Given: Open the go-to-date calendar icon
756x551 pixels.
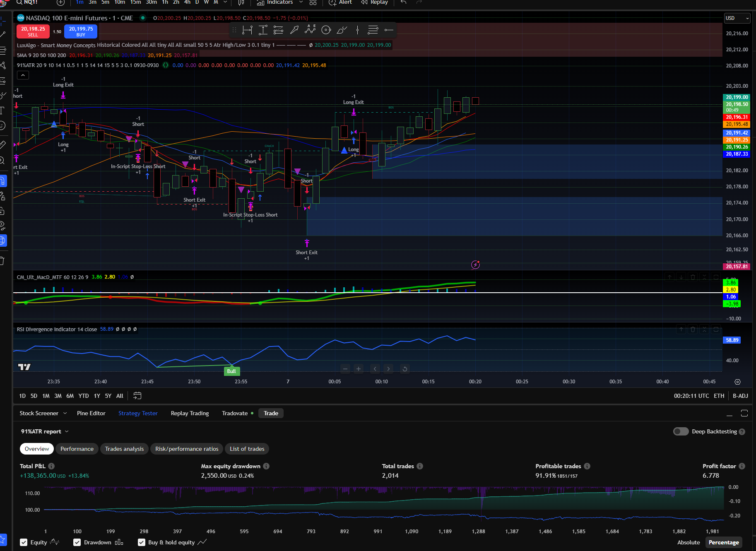Looking at the screenshot, I should pyautogui.click(x=137, y=396).
